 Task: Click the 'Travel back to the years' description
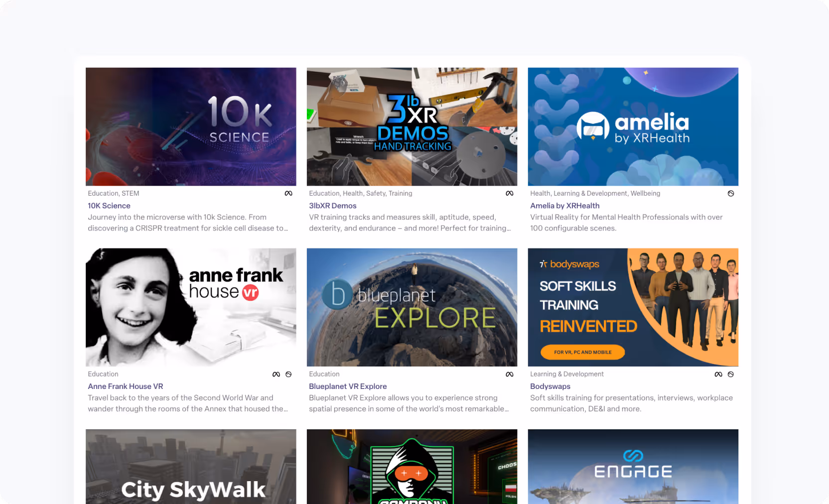188,403
